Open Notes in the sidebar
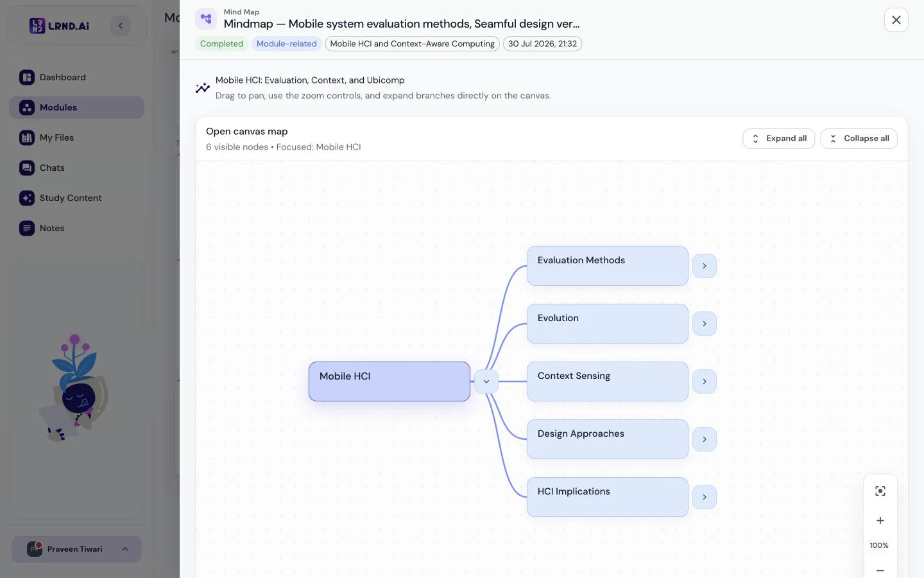 point(76,228)
